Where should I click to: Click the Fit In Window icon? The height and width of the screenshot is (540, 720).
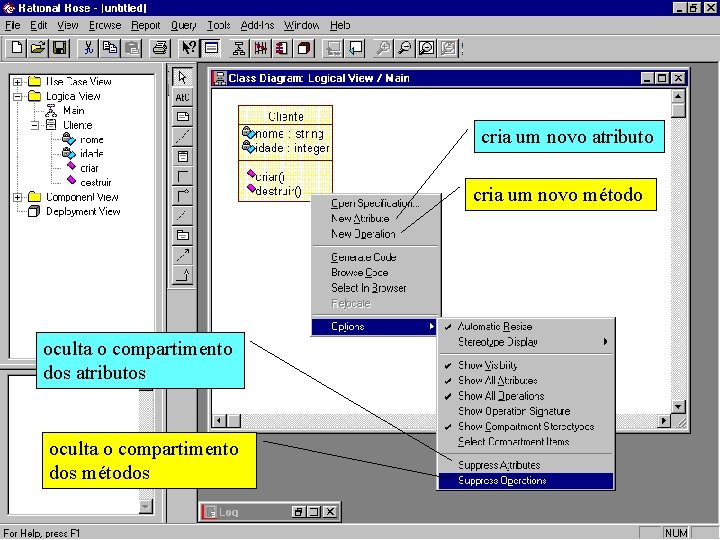tap(427, 48)
